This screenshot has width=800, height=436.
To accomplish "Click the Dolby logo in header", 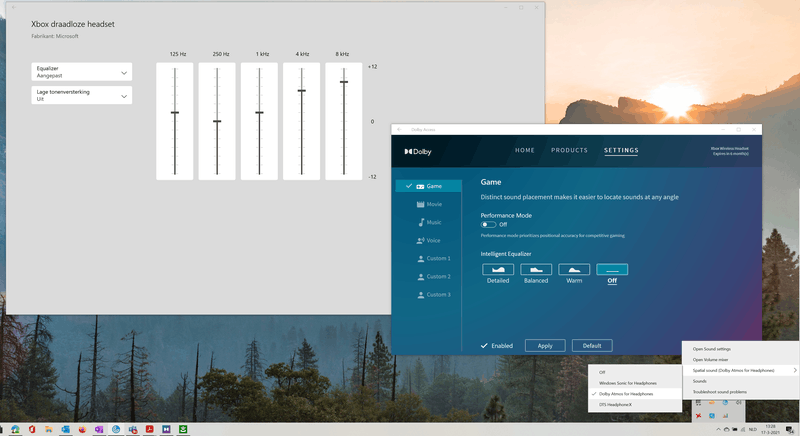I will pyautogui.click(x=418, y=151).
